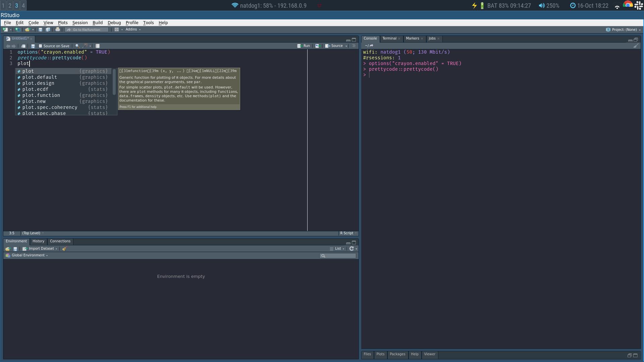
Task: Click the Save All documents icon
Action: [48, 29]
